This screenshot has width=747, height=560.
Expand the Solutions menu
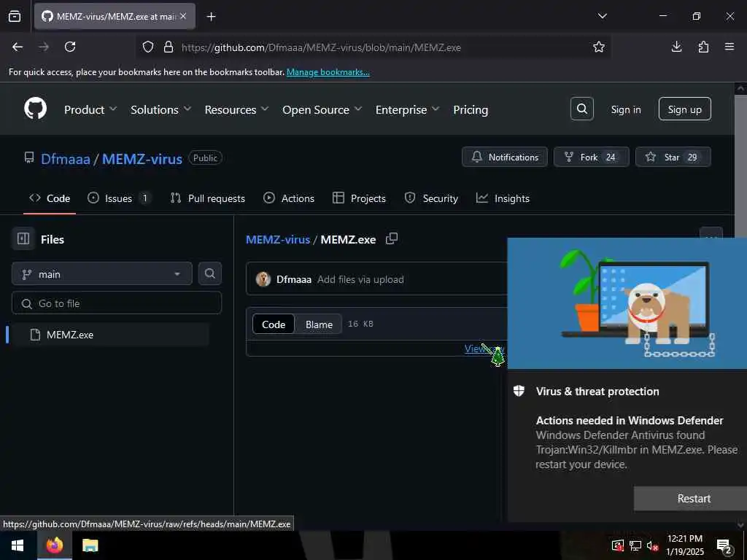pos(160,109)
